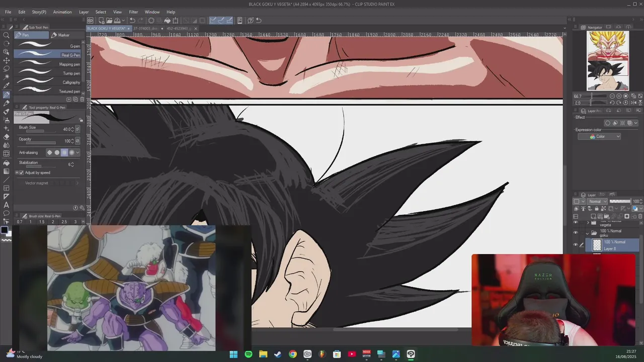This screenshot has width=644, height=362.
Task: Click the smartphone connect toolbar icon
Action: pyautogui.click(x=239, y=21)
